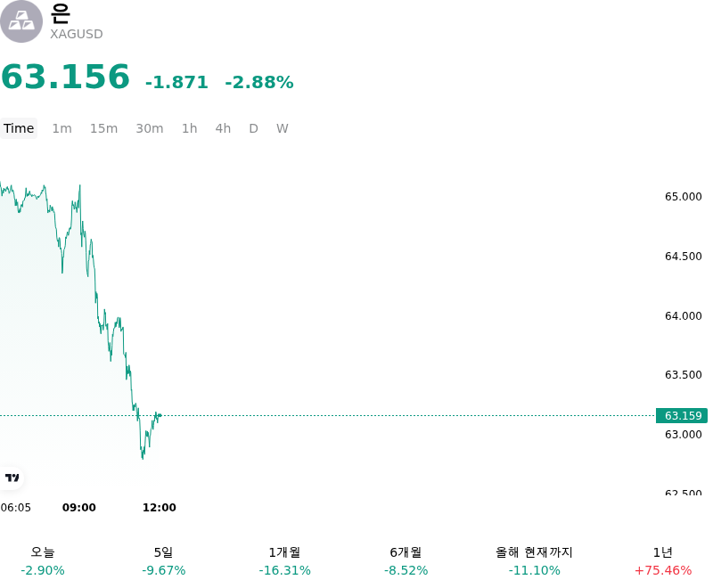The image size is (713, 588).
Task: Switch to daily D interval
Action: (253, 128)
